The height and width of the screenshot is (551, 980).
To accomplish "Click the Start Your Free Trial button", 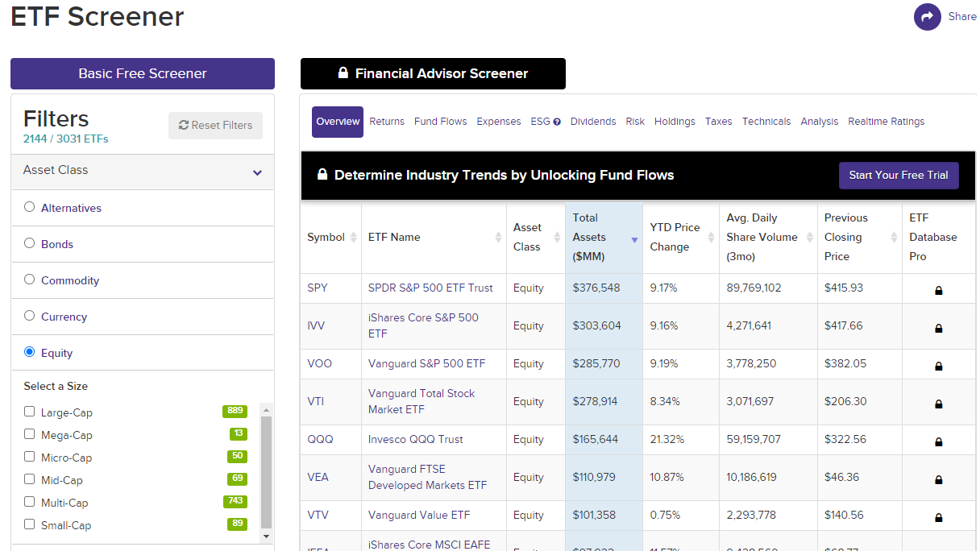I will 899,175.
